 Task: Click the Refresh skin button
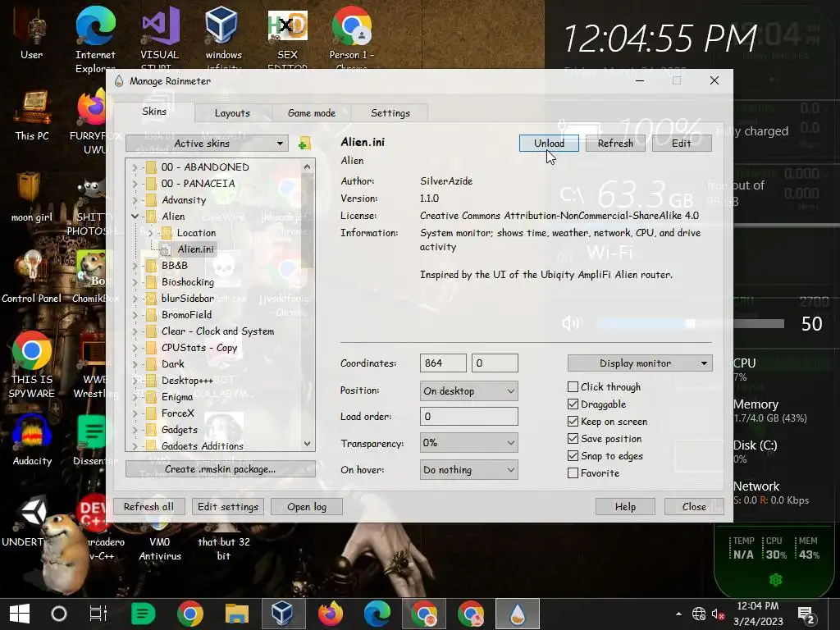point(615,143)
